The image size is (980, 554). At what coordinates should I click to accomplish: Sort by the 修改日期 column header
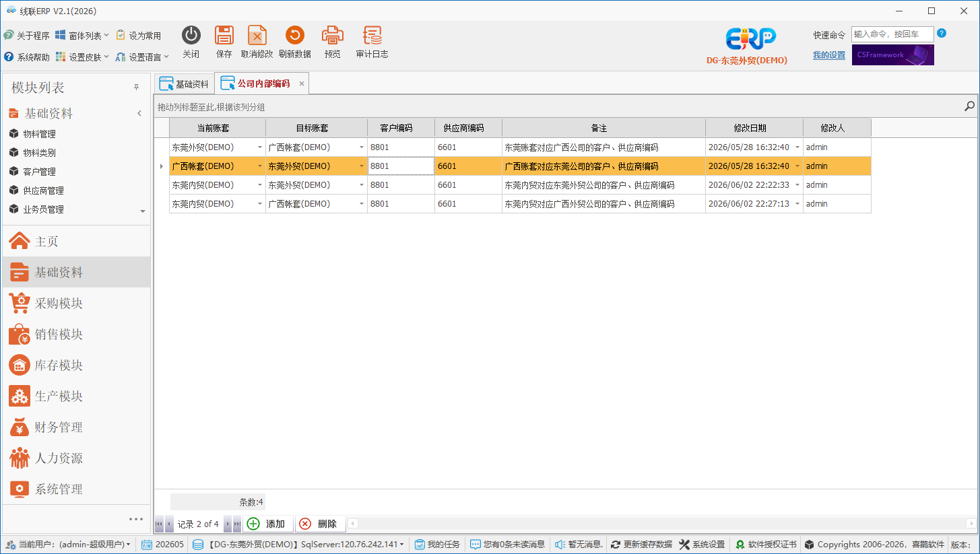click(754, 128)
